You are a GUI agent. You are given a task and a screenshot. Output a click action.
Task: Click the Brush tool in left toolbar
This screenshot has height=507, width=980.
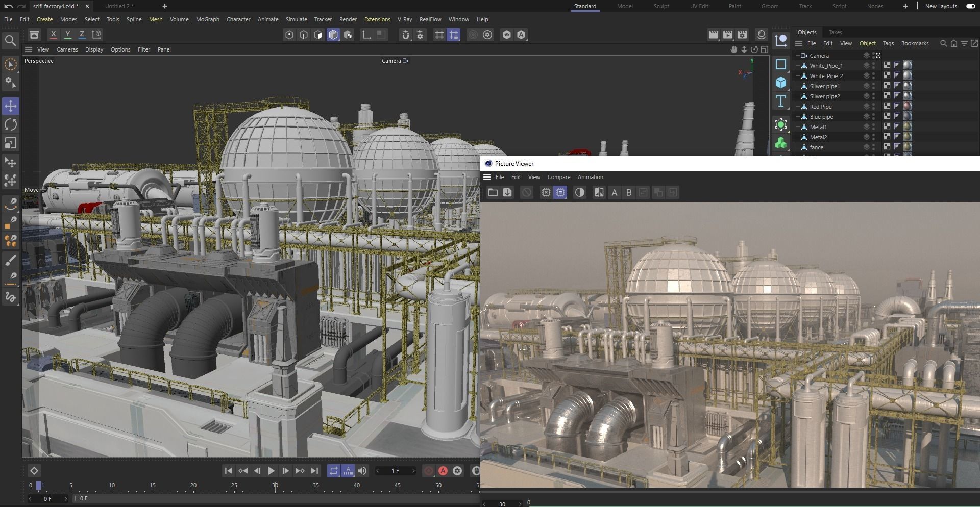coord(11,261)
